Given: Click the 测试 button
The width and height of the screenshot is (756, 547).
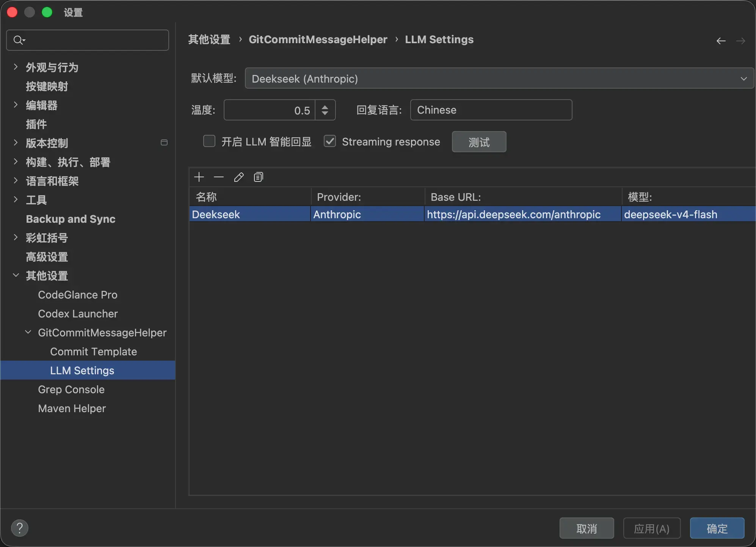Looking at the screenshot, I should point(479,142).
